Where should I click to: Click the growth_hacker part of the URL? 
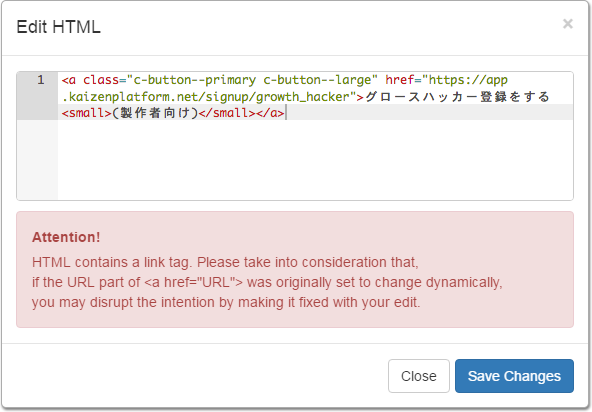tap(303, 97)
